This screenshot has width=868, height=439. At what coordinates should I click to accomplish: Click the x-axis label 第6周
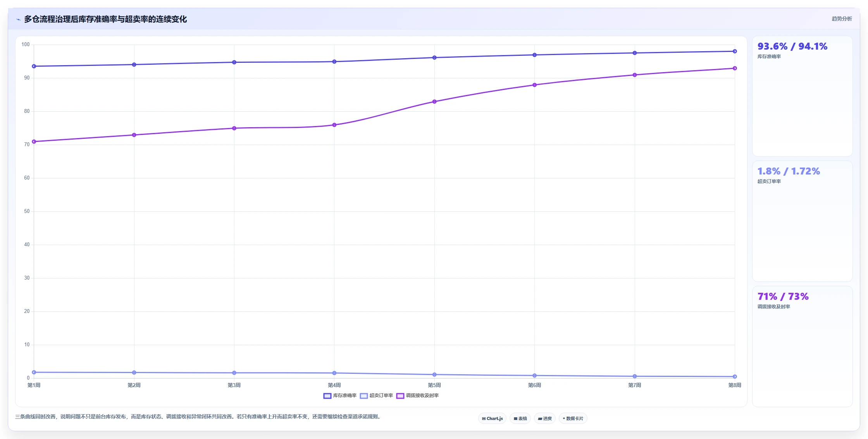[534, 385]
